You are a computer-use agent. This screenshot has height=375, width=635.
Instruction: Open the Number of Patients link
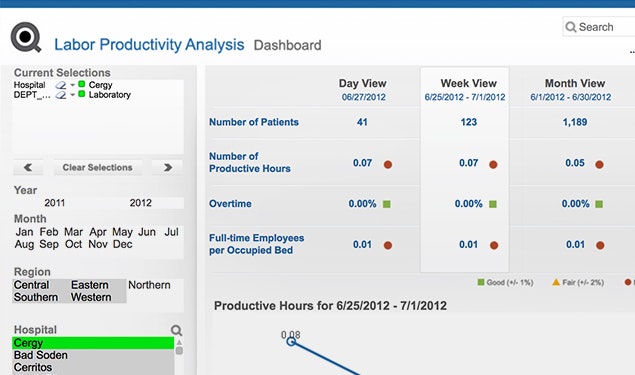pyautogui.click(x=254, y=122)
